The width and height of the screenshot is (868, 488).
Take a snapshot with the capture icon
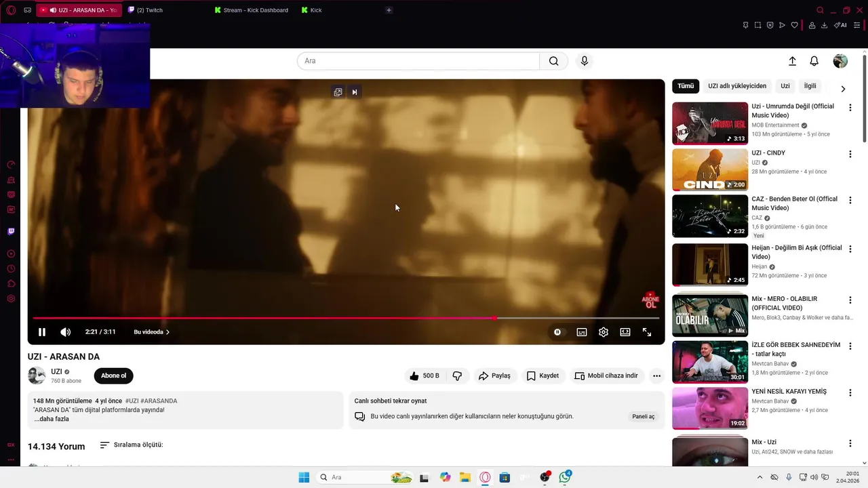pyautogui.click(x=757, y=25)
